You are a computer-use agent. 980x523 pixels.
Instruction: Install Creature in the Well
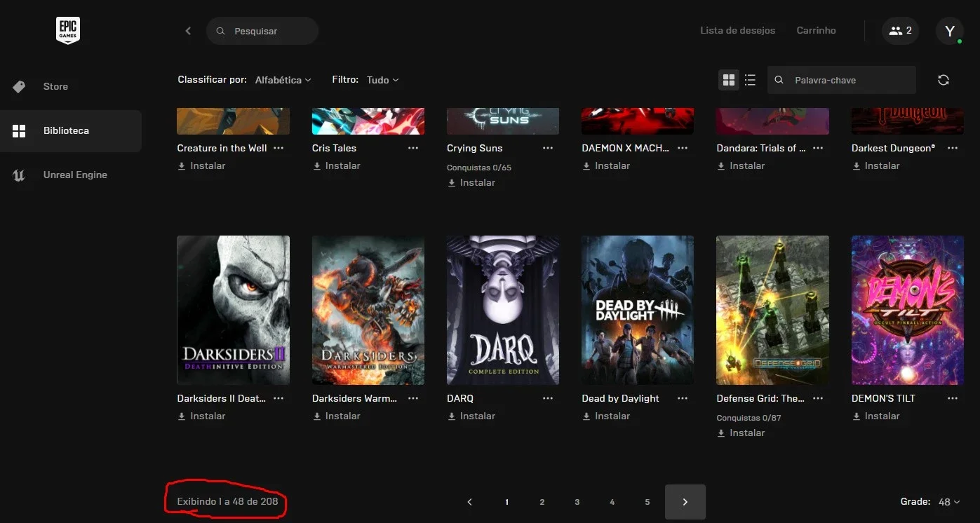(x=201, y=166)
